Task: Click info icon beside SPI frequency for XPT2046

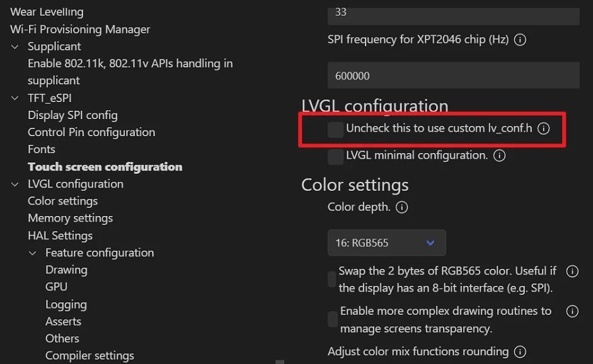Action: tap(521, 40)
